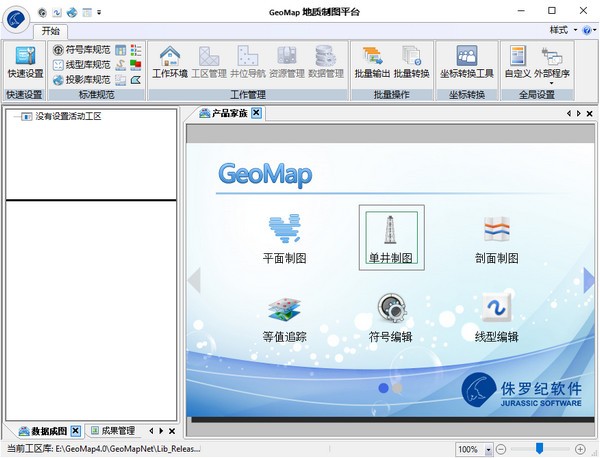The image size is (600, 458).
Task: Start the 等值追踪 contour tracing module
Action: coord(284,320)
